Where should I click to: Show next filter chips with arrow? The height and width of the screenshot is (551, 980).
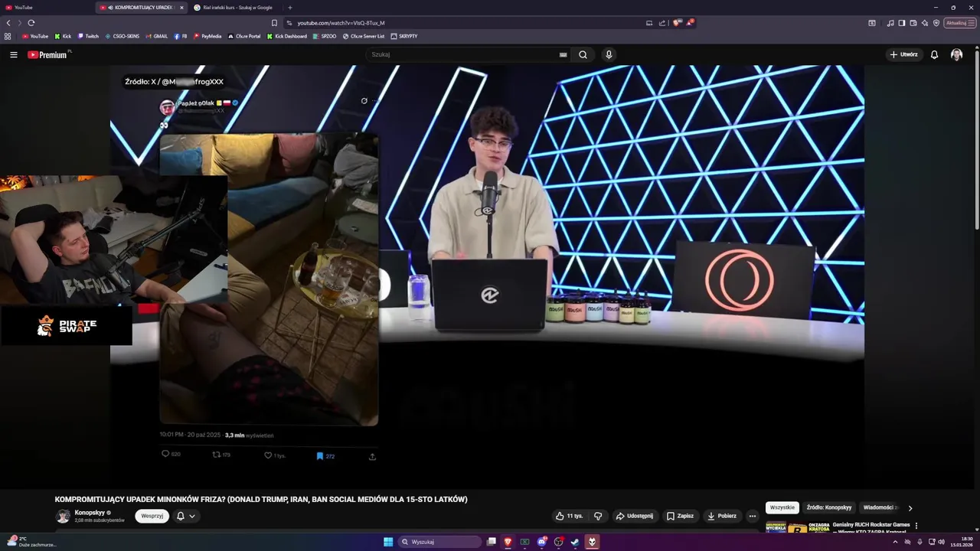click(910, 507)
